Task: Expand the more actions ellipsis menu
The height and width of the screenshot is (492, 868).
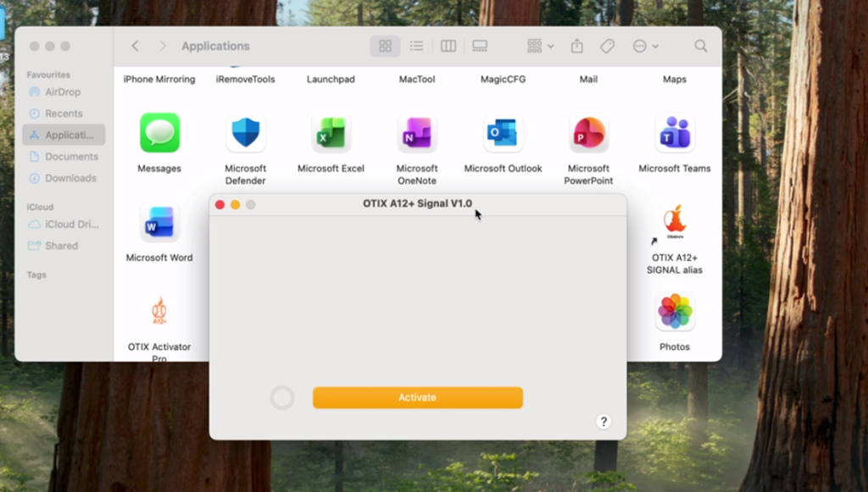Action: pyautogui.click(x=645, y=46)
